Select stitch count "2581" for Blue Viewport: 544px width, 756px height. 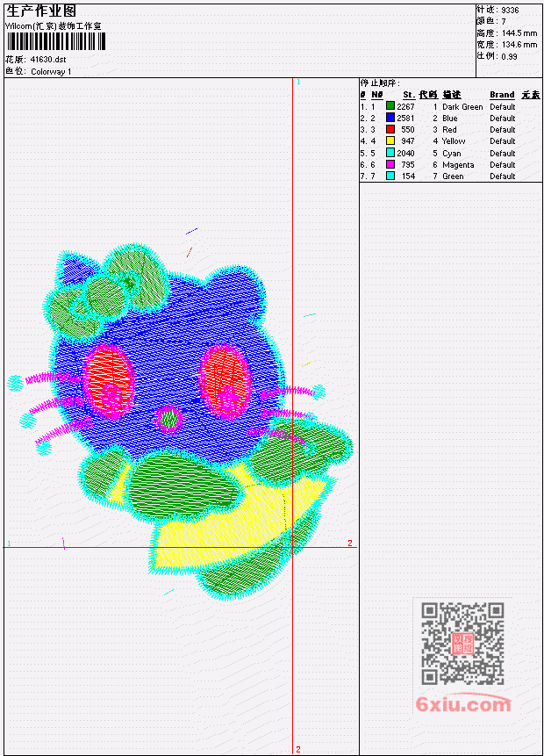pos(405,119)
